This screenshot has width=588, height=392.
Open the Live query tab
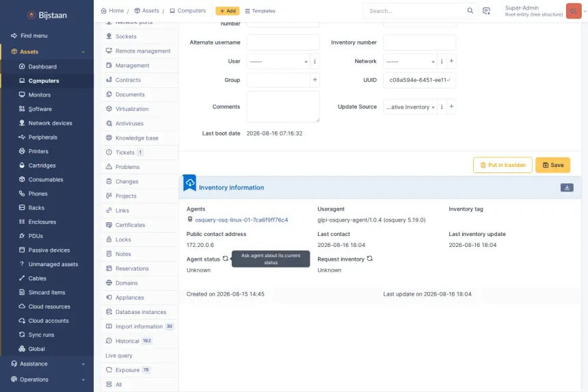click(139, 356)
